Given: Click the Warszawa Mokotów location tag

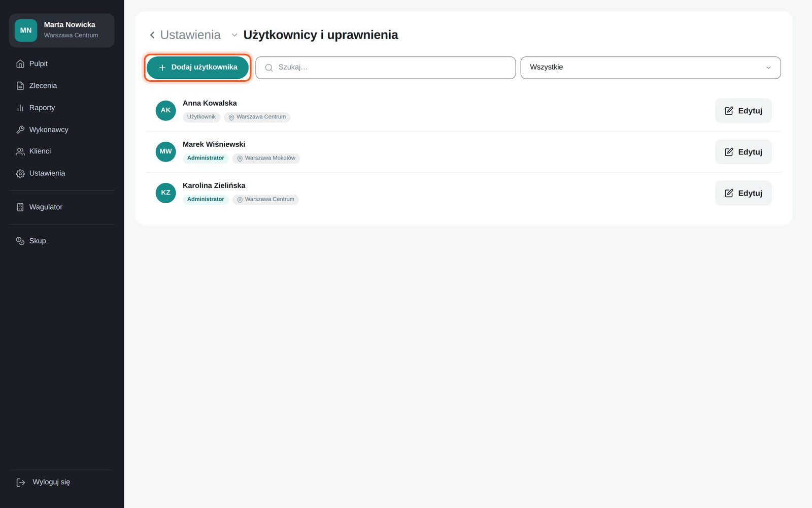Looking at the screenshot, I should pos(266,158).
